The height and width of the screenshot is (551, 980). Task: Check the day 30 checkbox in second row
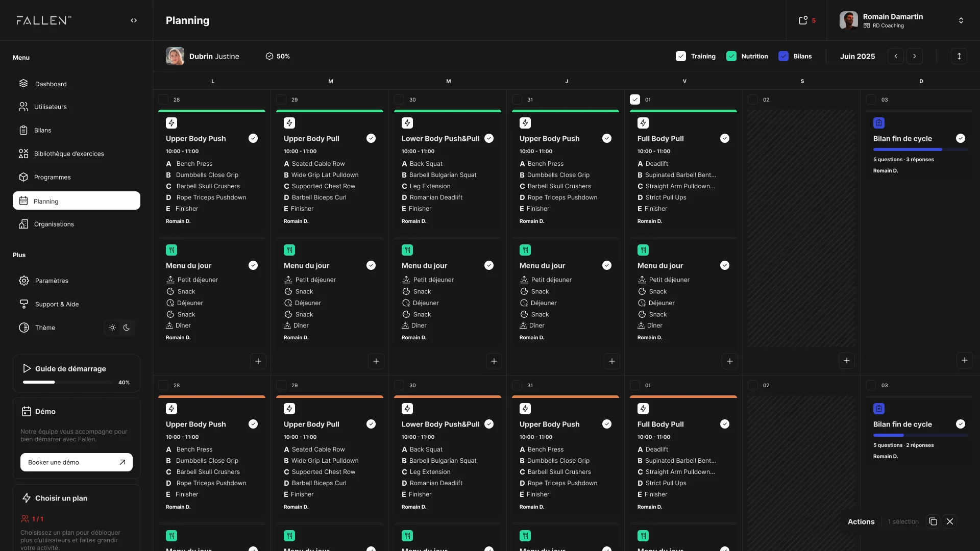[x=399, y=385]
